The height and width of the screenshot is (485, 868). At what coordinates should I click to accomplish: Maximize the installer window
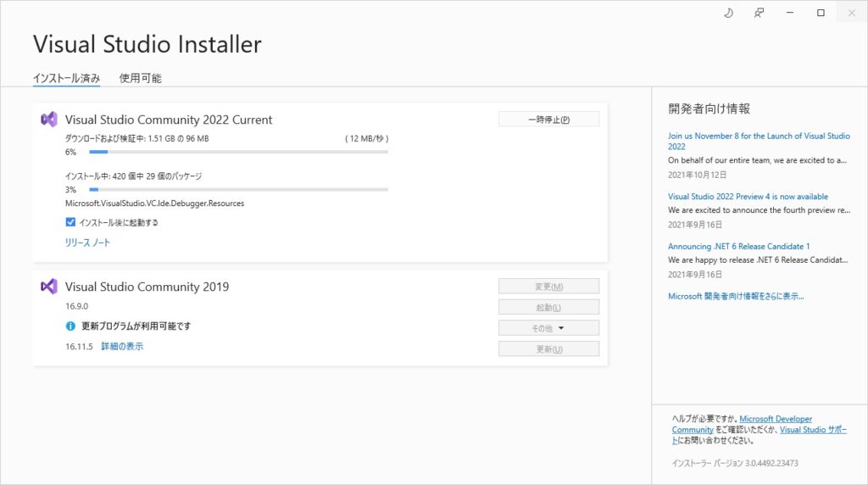[x=821, y=13]
